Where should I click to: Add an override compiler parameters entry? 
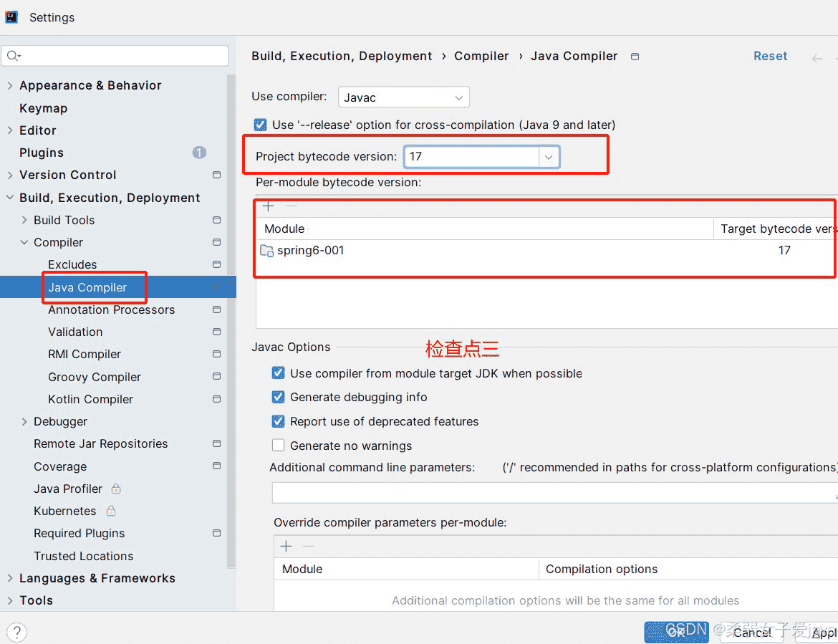tap(286, 546)
